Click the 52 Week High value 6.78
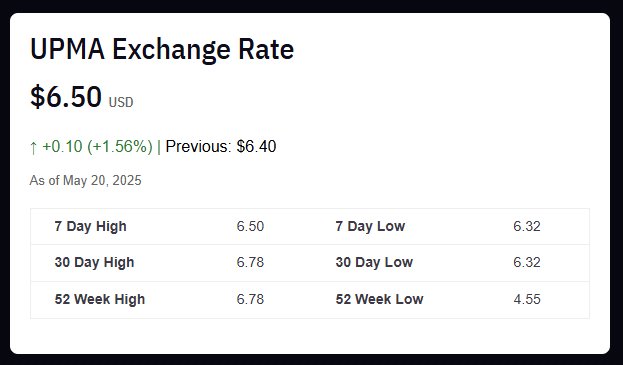Image resolution: width=623 pixels, height=365 pixels. 250,299
